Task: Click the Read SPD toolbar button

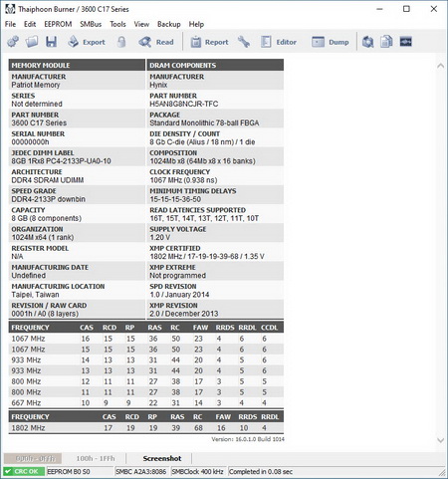Action: pos(156,42)
